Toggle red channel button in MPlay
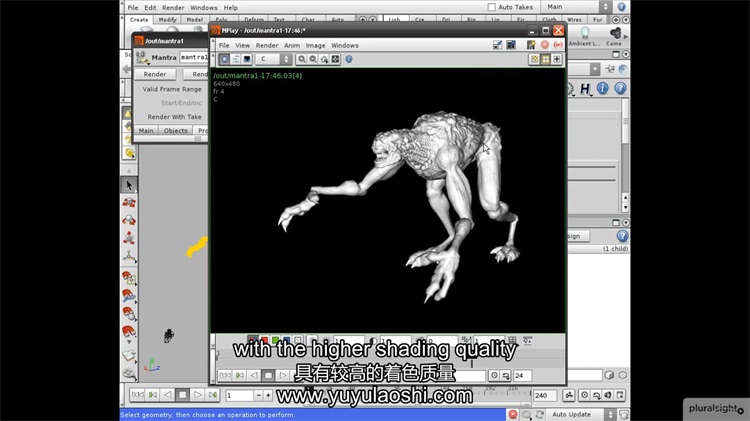750x421 pixels. [x=264, y=340]
